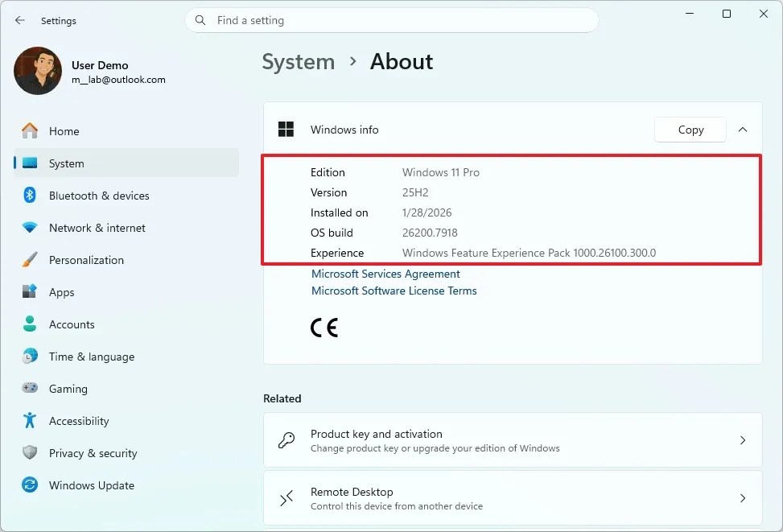Screen dimensions: 783x532
Task: Select Time & language settings
Action: click(90, 357)
